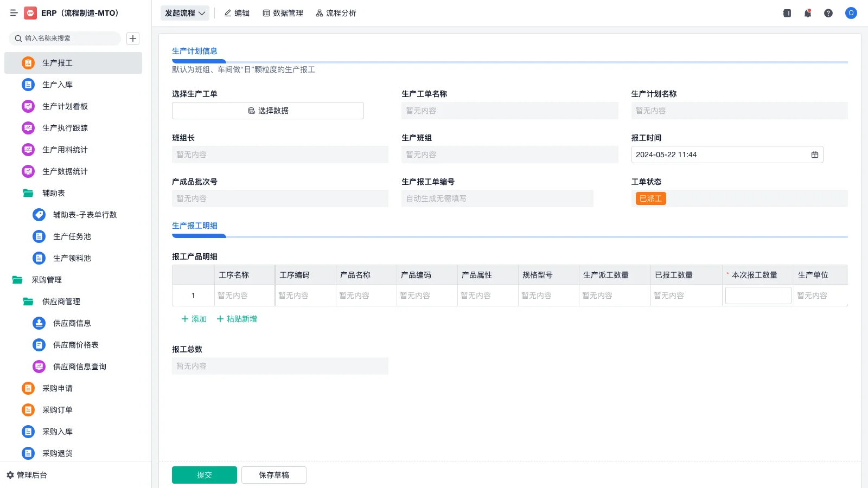Open the 生产计划看板 dashboard icon
This screenshot has height=488, width=868.
coord(28,106)
